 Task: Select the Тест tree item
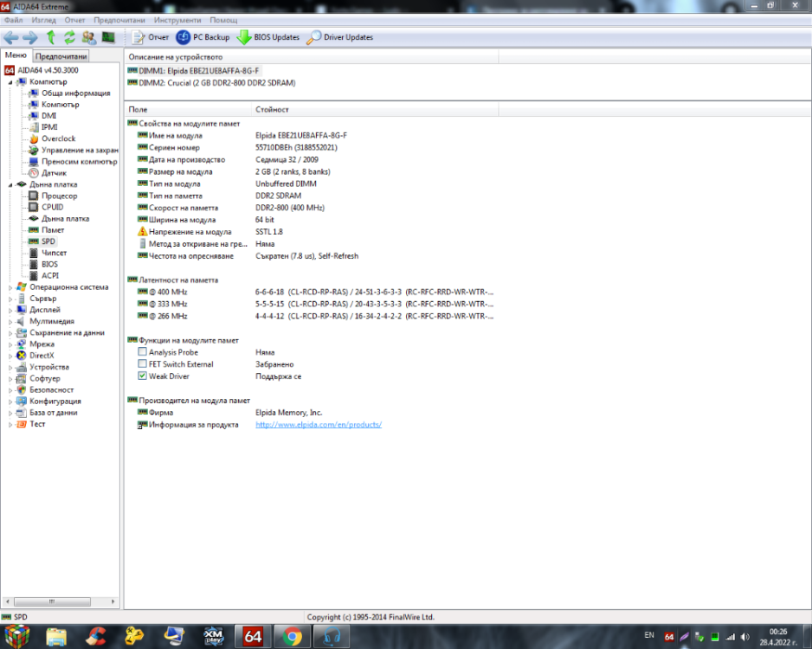coord(37,424)
